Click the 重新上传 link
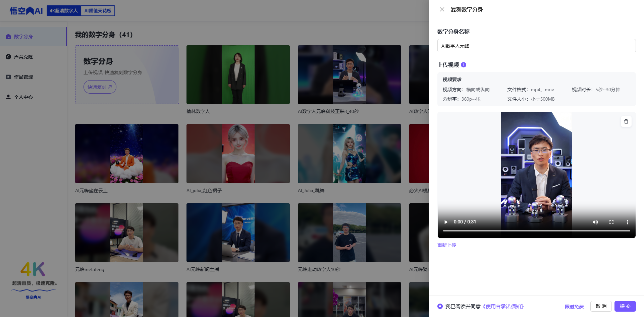 click(447, 245)
